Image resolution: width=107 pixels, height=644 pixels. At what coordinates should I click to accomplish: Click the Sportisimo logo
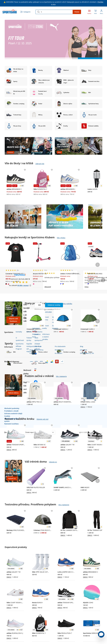(x=10, y=12)
